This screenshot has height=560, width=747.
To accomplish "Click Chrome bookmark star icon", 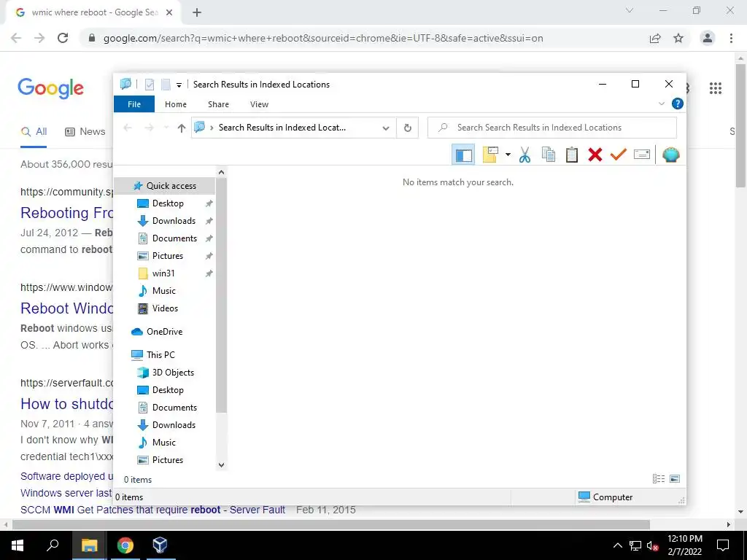I will point(678,38).
